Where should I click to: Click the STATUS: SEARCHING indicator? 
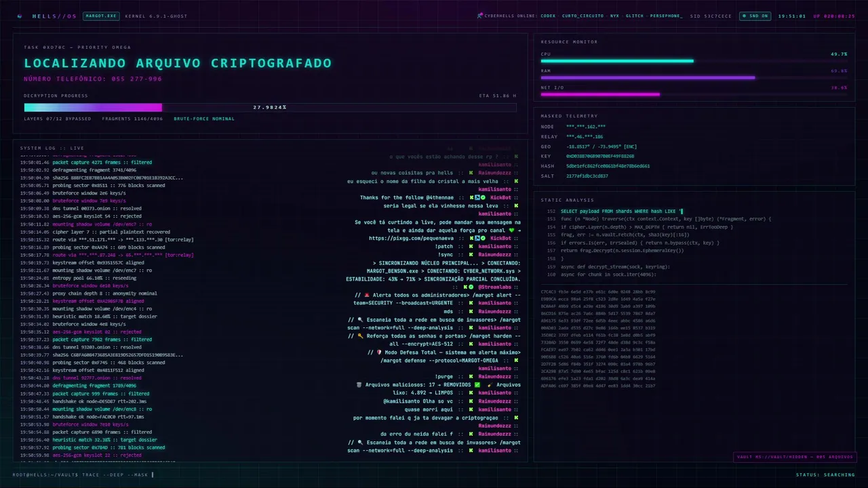825,474
